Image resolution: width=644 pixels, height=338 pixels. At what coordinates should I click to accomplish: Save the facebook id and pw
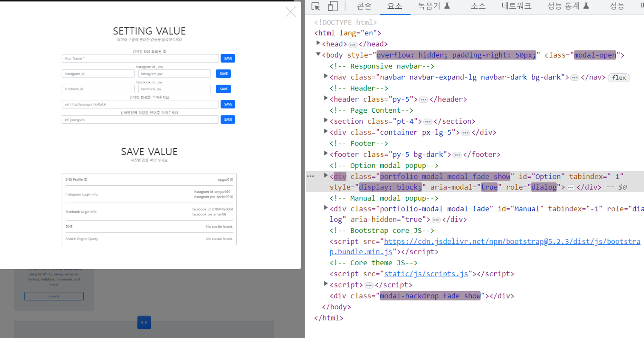click(223, 89)
